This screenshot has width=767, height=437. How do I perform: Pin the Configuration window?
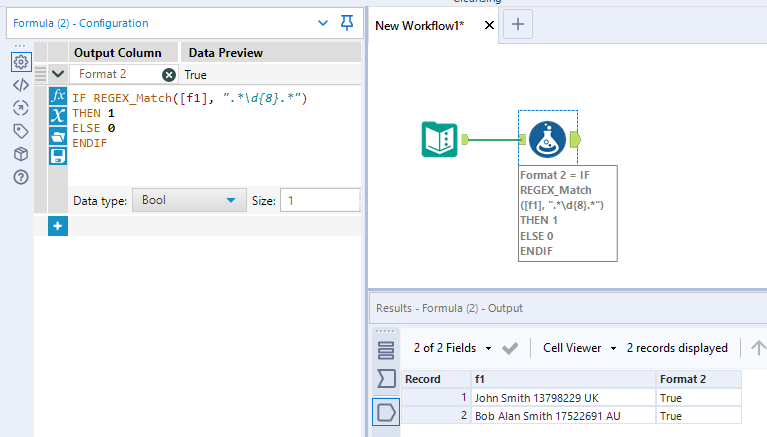[347, 22]
